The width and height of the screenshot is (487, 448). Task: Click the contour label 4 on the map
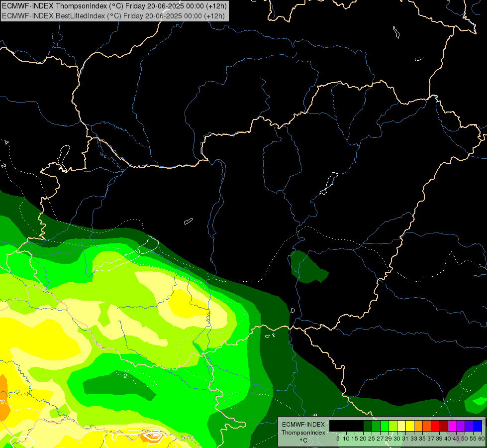[x=6, y=143]
